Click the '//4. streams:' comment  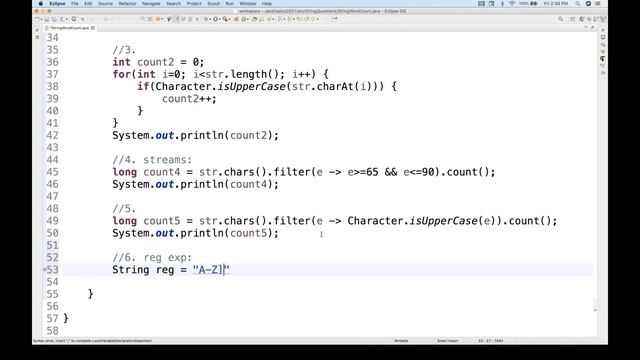coord(152,160)
